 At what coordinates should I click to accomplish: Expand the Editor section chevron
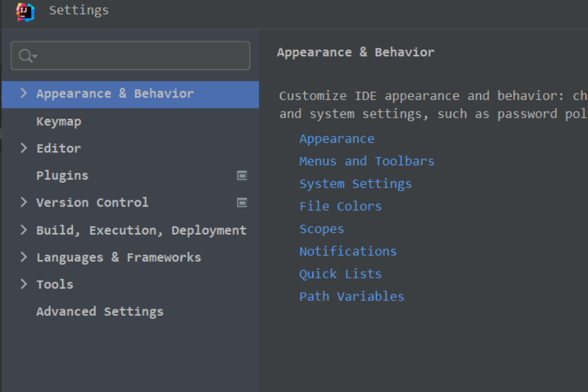tap(24, 148)
